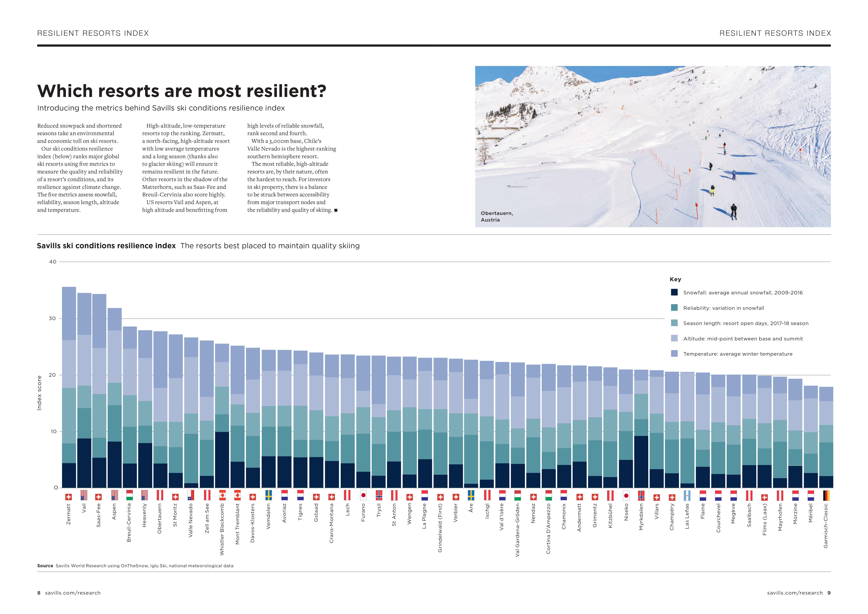Select the Temperature legend color swatch
This screenshot has height=614, width=868.
(x=674, y=354)
